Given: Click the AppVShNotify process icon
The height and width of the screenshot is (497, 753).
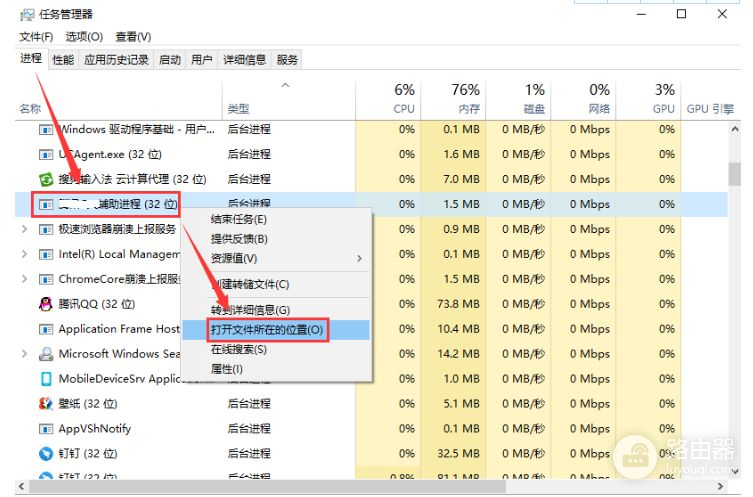Looking at the screenshot, I should coord(45,429).
